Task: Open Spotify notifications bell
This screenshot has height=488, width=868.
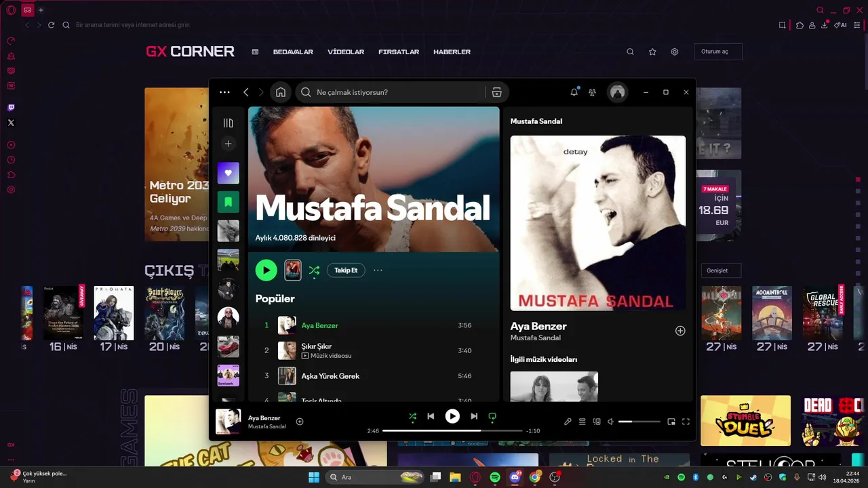Action: click(x=574, y=92)
